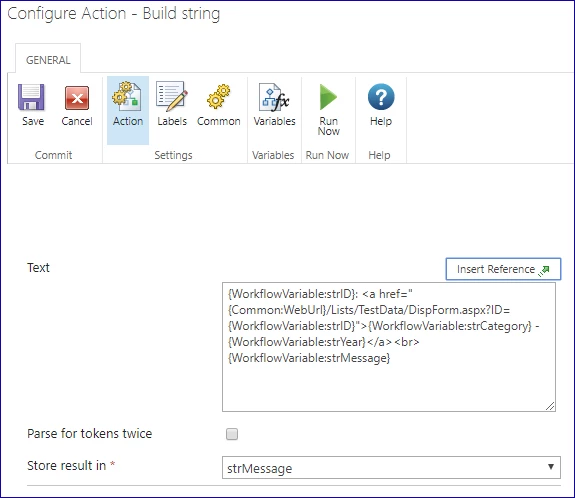This screenshot has height=498, width=575.
Task: Click the red Cancel icon
Action: pos(77,98)
